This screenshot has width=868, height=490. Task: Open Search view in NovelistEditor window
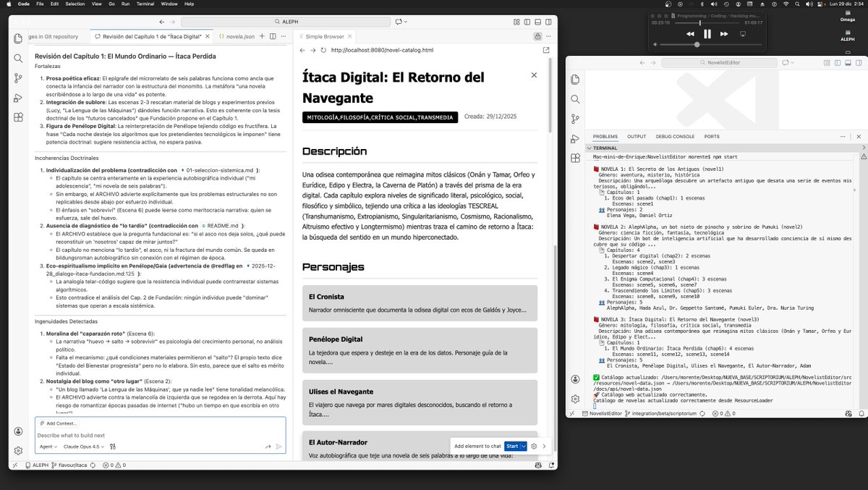pos(575,99)
